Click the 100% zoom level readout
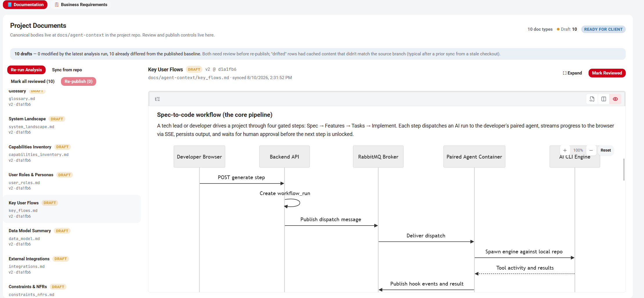Viewport: 644px width, 298px height. coord(578,150)
